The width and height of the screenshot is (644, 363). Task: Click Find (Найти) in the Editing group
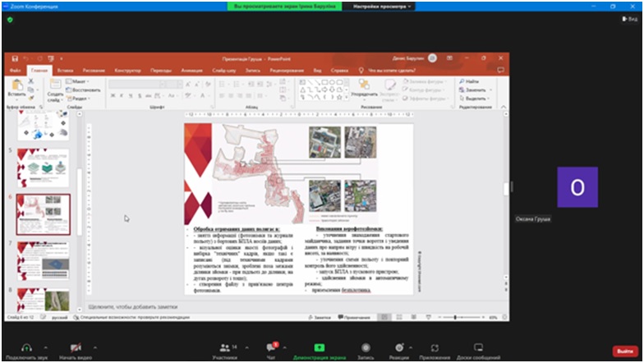(x=469, y=81)
